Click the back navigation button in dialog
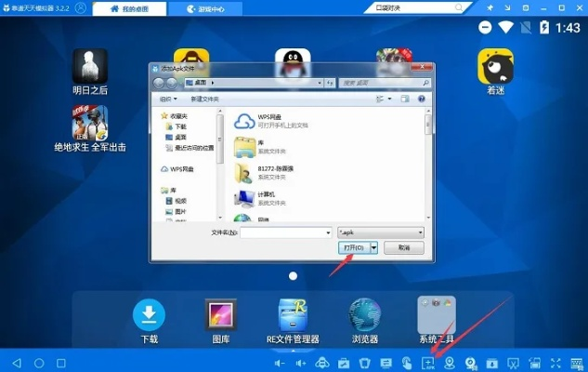588x372 pixels. coord(159,83)
